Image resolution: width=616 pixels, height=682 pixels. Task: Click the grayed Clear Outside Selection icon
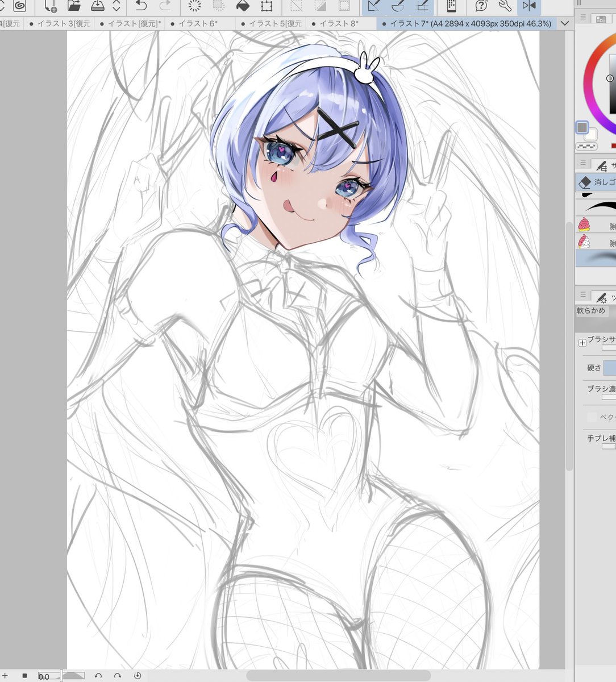point(218,6)
